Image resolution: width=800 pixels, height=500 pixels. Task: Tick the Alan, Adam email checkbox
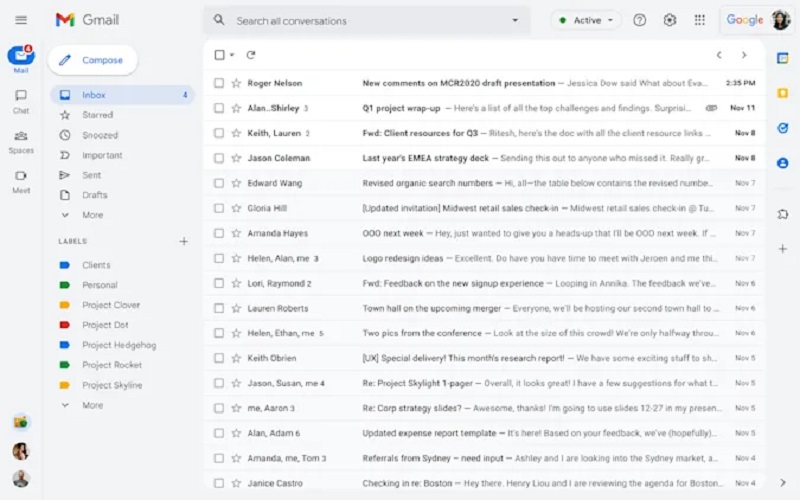[x=219, y=433]
